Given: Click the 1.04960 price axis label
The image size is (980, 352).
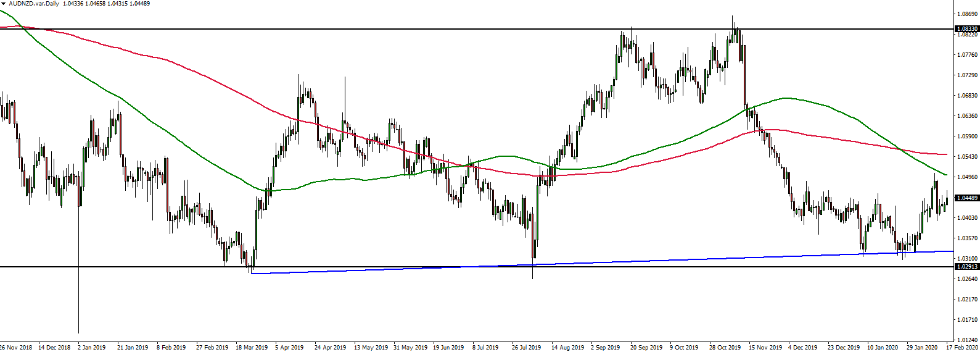Looking at the screenshot, I should 966,177.
